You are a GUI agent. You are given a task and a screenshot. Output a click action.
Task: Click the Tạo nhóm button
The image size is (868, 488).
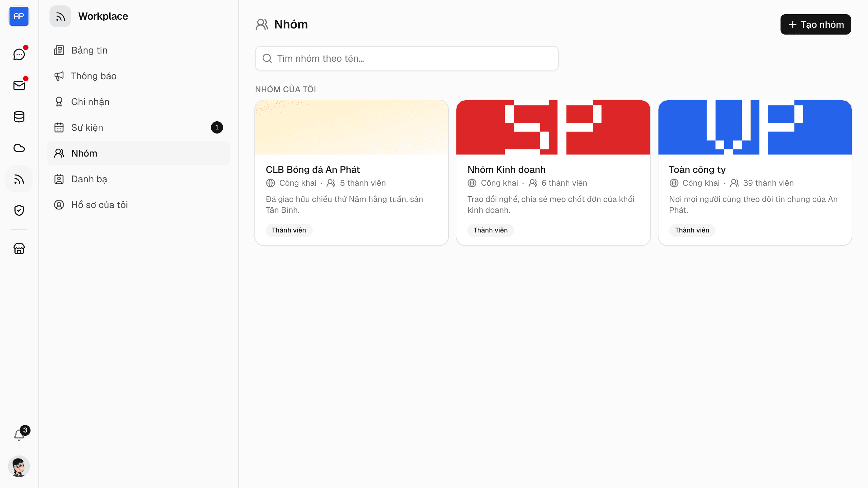coord(815,24)
